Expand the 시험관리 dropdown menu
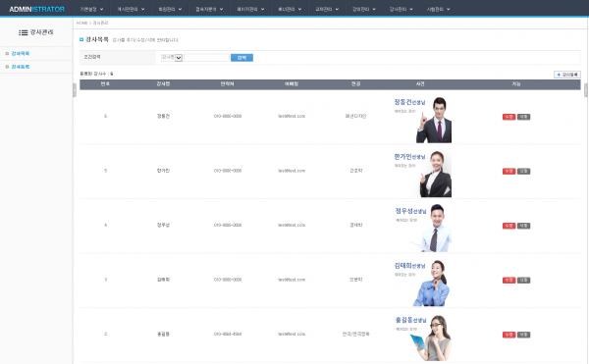The height and width of the screenshot is (364, 589). [439, 9]
